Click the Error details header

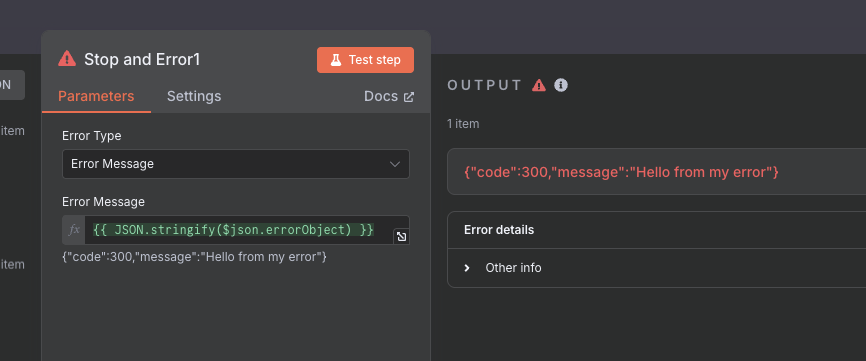[x=499, y=230]
